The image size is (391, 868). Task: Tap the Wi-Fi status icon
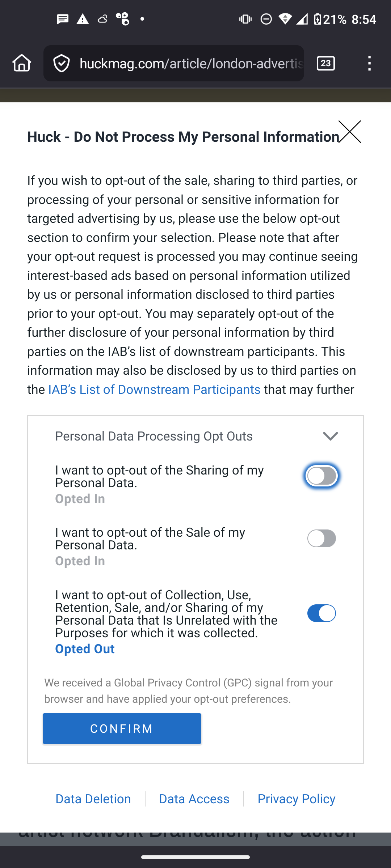(285, 19)
